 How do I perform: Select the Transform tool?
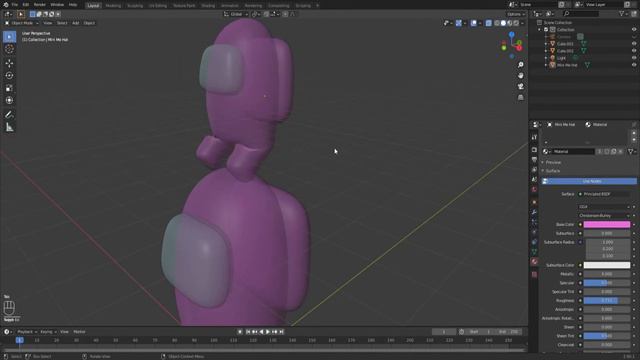coord(9,100)
